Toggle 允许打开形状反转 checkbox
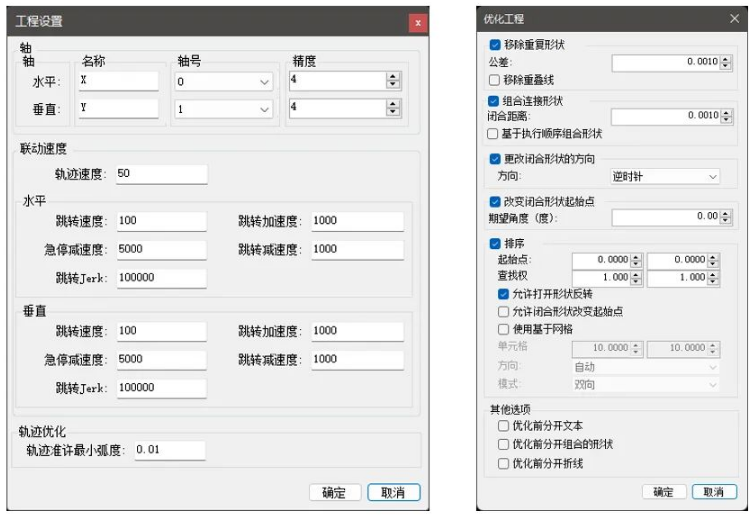Image resolution: width=751 pixels, height=517 pixels. click(503, 295)
